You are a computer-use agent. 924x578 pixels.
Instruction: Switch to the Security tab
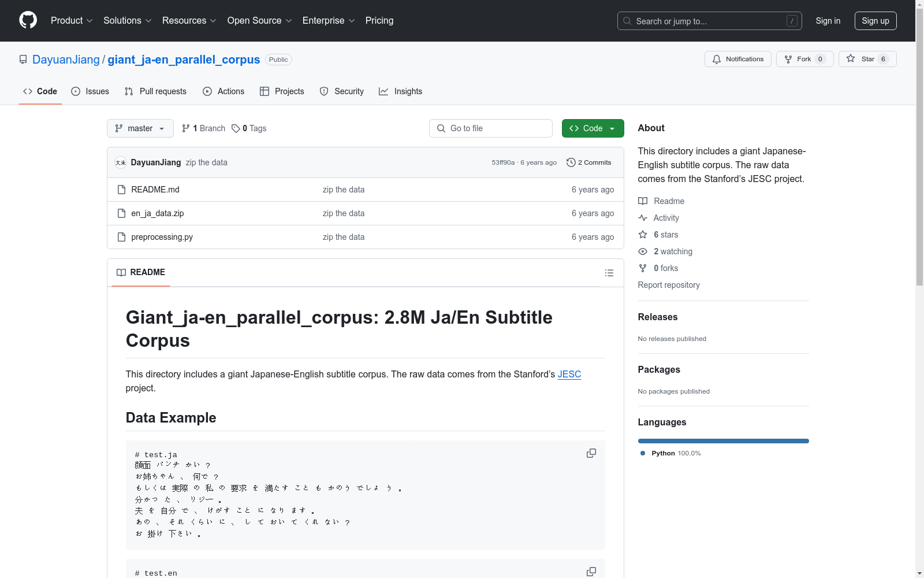pyautogui.click(x=342, y=91)
